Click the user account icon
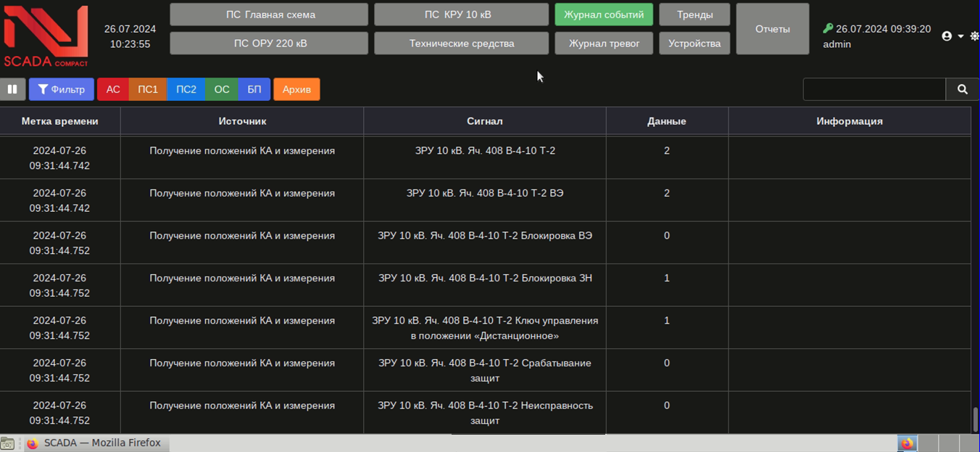This screenshot has height=452, width=980. (x=947, y=36)
